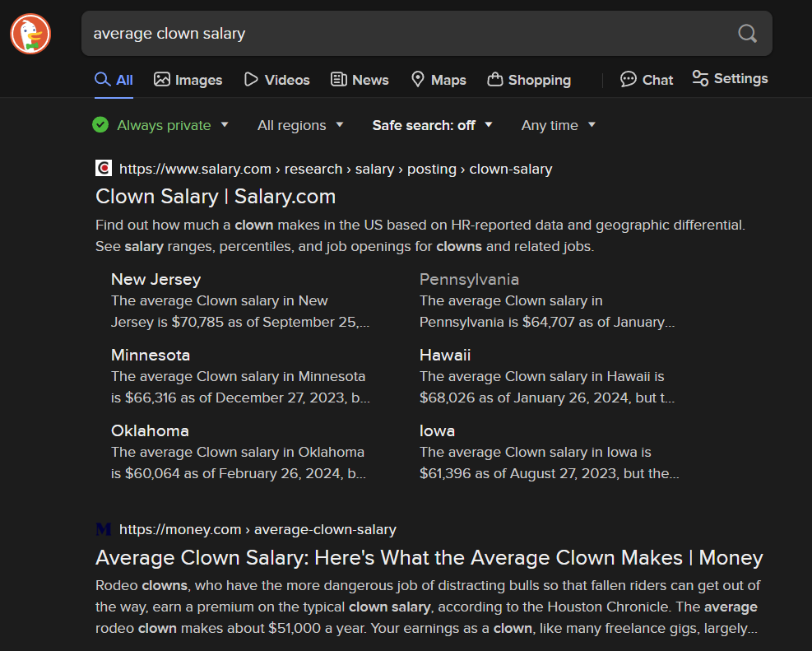Expand the Always private dropdown
Screen dimensions: 812x651
[225, 125]
